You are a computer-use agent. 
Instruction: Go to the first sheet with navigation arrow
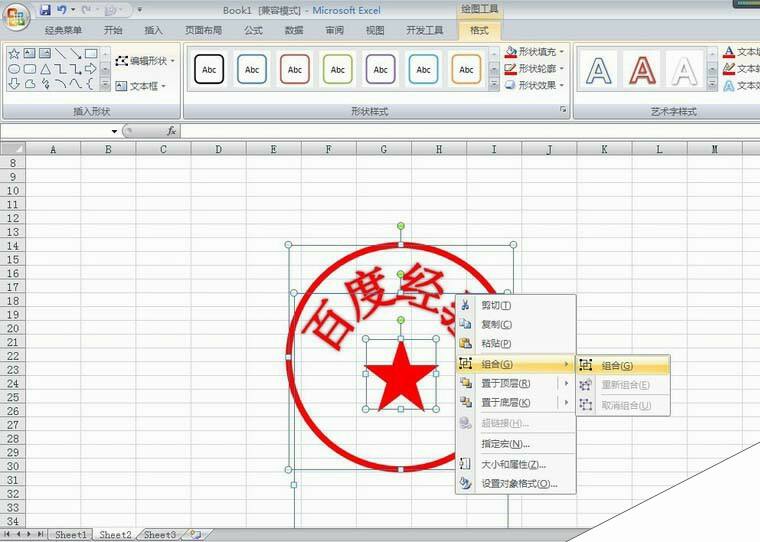pyautogui.click(x=7, y=534)
